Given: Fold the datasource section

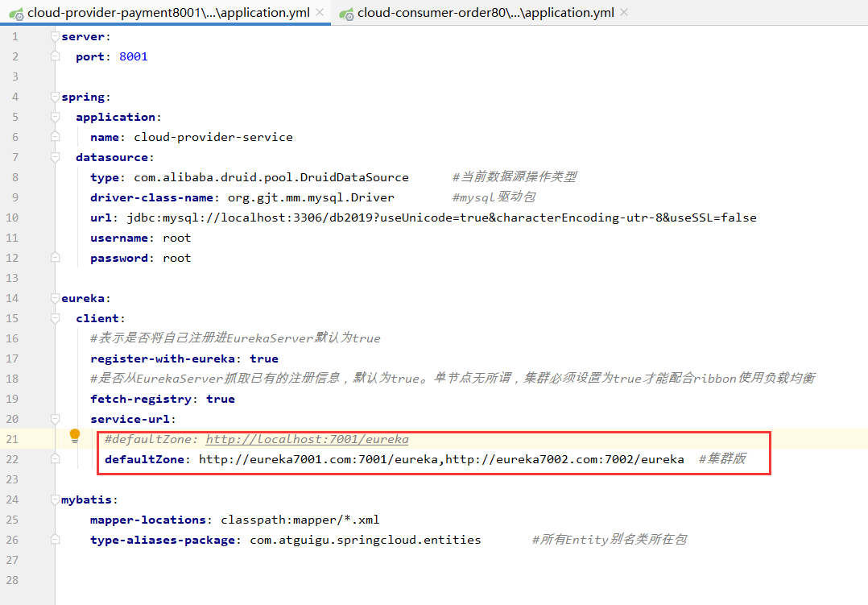Looking at the screenshot, I should 55,157.
